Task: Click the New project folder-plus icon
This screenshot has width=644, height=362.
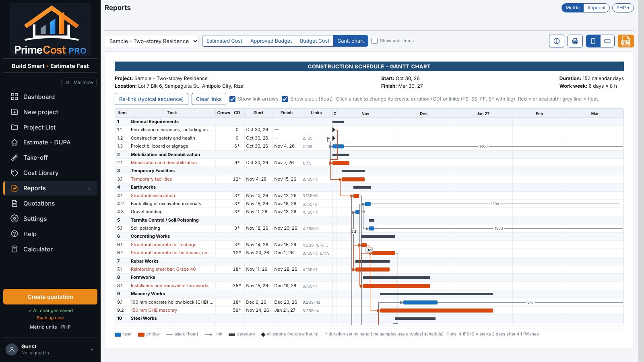Action: pos(14,112)
